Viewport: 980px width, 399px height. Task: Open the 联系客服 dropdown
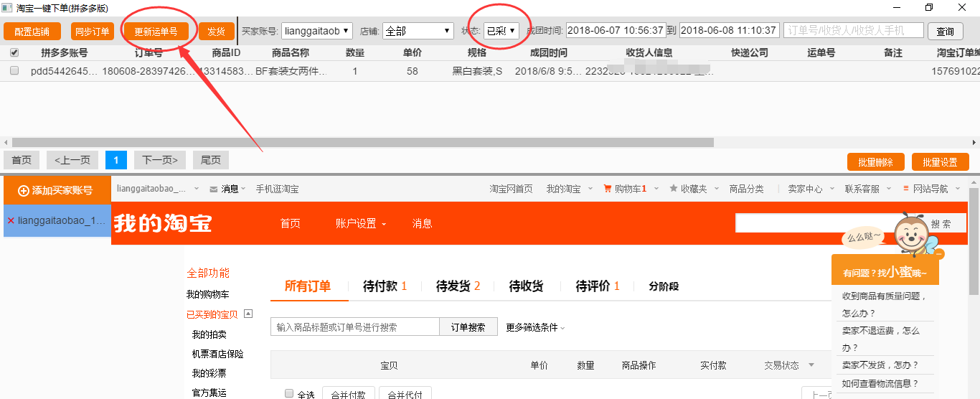click(868, 189)
